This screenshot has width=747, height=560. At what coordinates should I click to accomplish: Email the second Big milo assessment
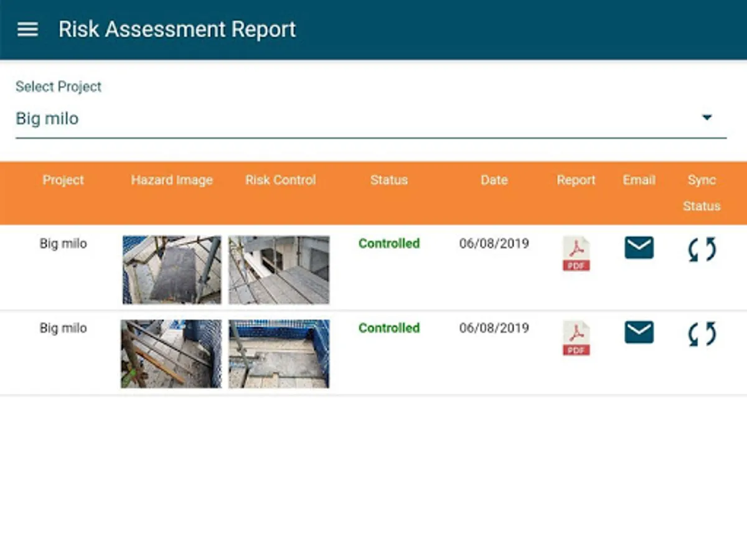click(x=639, y=332)
